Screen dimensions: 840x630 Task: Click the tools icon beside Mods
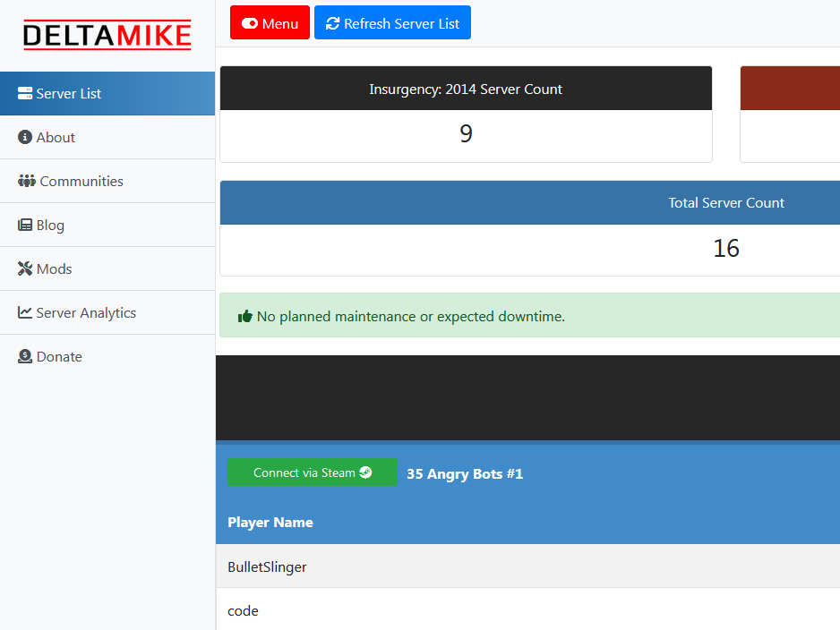click(25, 268)
